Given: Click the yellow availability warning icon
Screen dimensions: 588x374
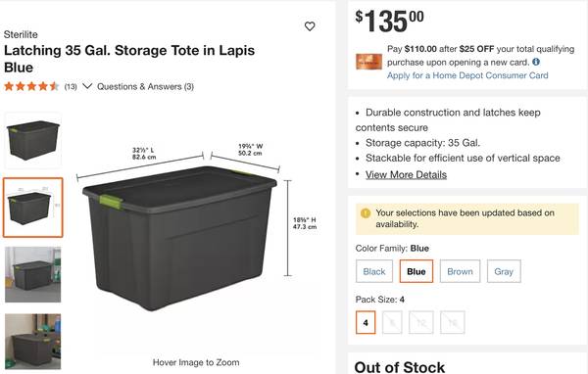Looking at the screenshot, I should coord(366,213).
